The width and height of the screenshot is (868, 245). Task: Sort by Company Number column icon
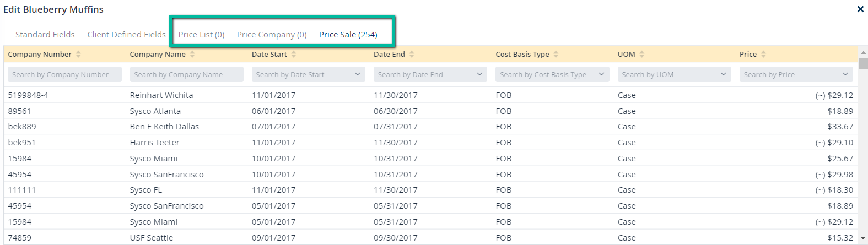click(78, 54)
